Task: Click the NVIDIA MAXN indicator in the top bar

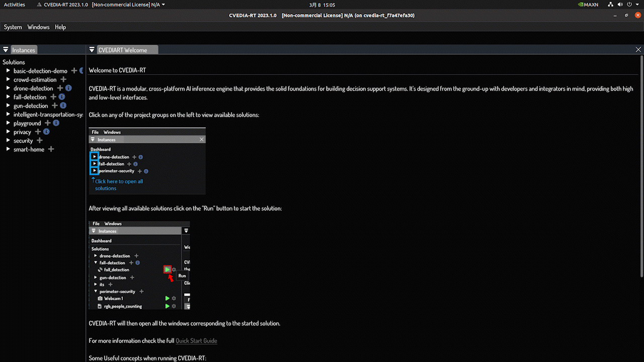Action: click(x=587, y=5)
